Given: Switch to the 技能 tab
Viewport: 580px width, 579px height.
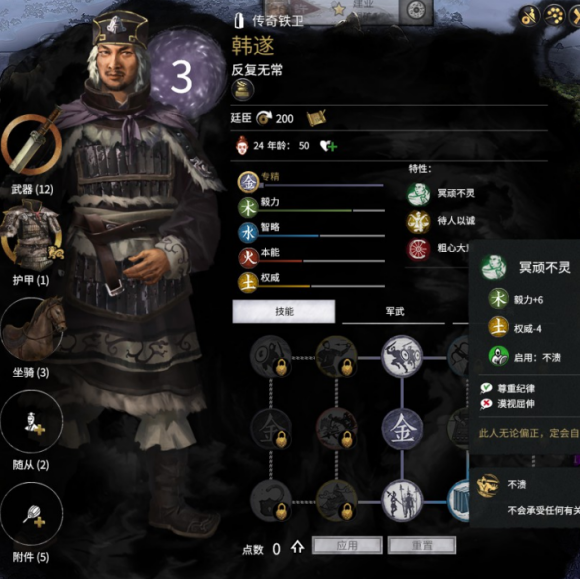Looking at the screenshot, I should tap(284, 311).
